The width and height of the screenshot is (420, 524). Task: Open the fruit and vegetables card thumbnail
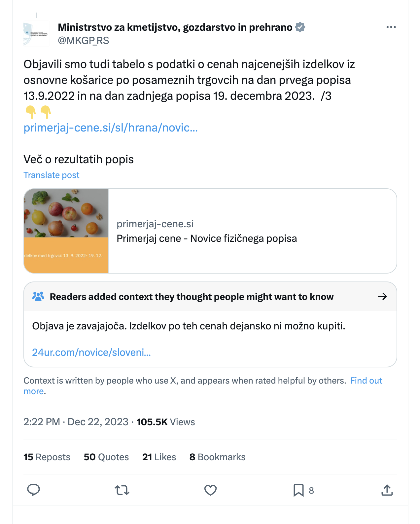click(x=66, y=231)
